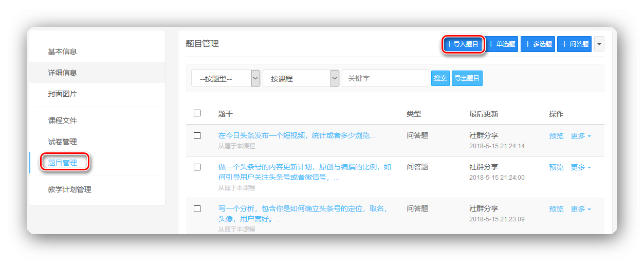Add a new 多选题 question
The height and width of the screenshot is (261, 644).
[538, 44]
